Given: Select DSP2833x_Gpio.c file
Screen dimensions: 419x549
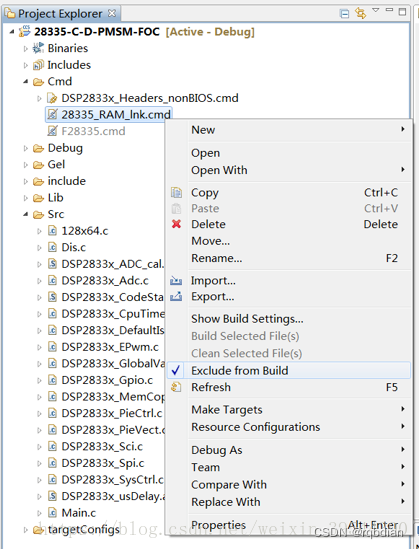Looking at the screenshot, I should click(107, 380).
